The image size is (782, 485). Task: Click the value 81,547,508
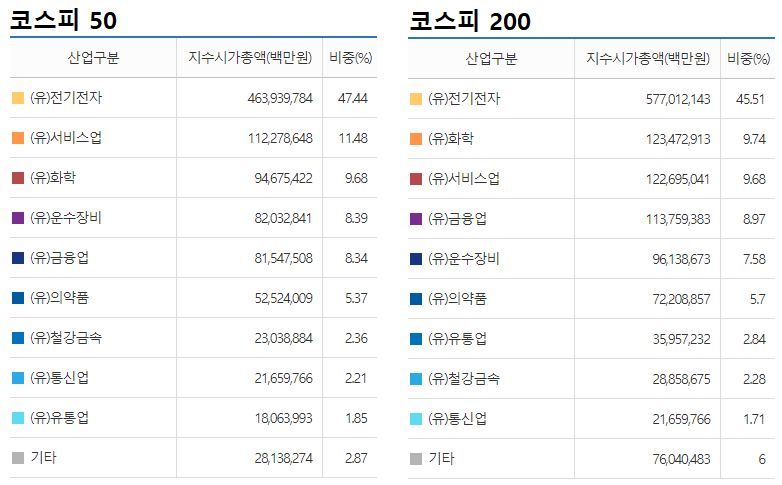[x=283, y=258]
